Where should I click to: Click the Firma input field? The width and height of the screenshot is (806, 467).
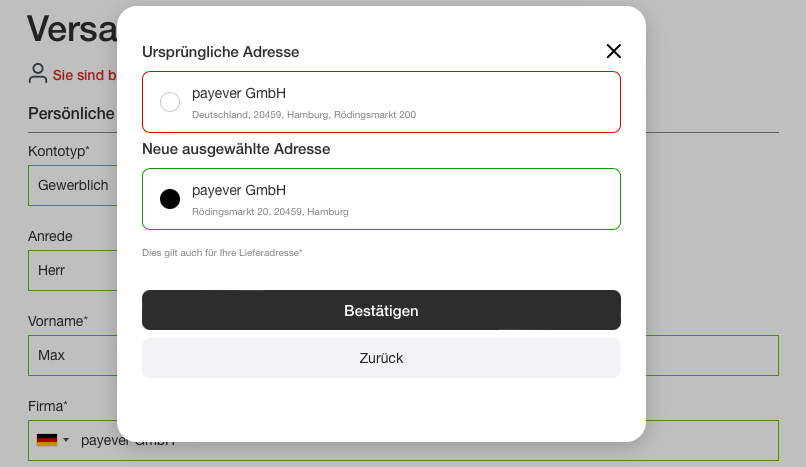404,441
